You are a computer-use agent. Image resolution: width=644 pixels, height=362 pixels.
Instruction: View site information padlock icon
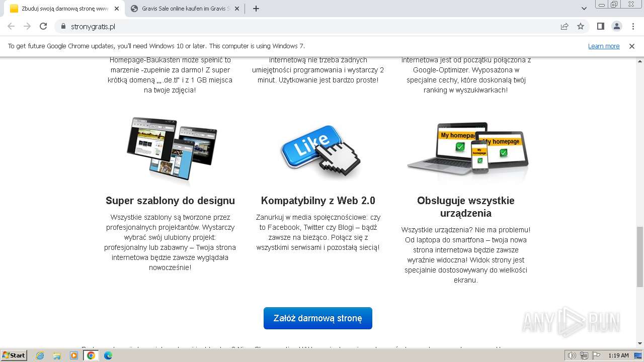point(63,26)
